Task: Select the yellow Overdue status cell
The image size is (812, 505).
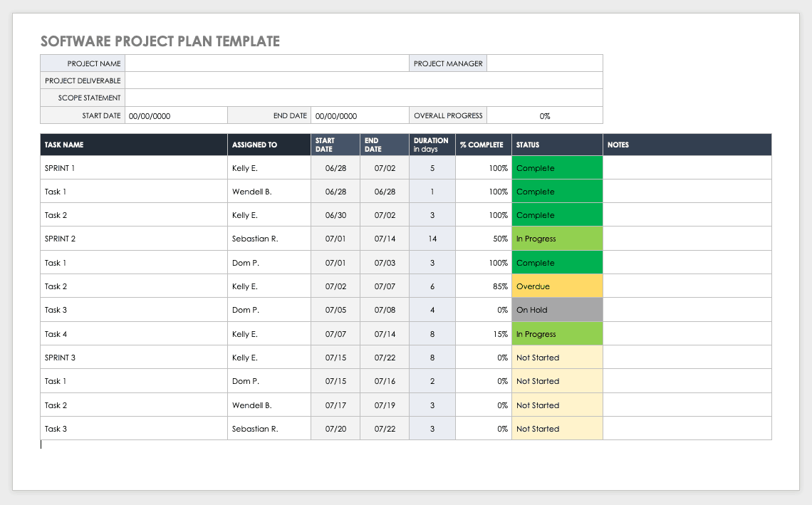Action: pos(557,286)
